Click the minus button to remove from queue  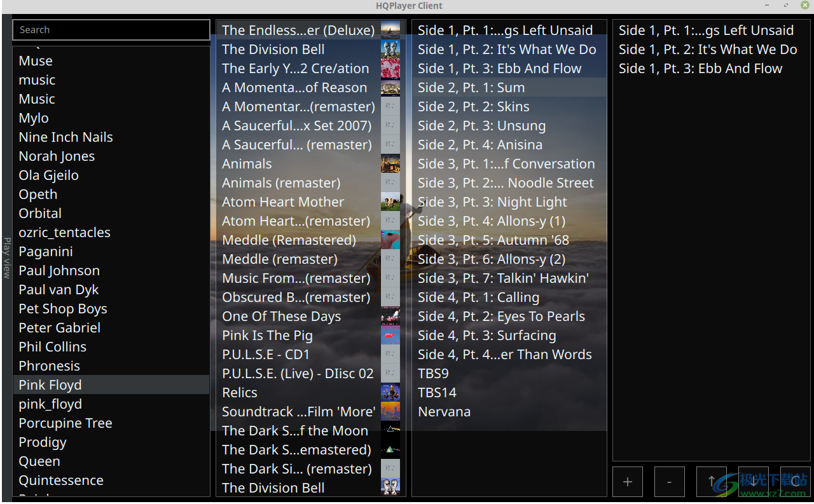point(670,482)
